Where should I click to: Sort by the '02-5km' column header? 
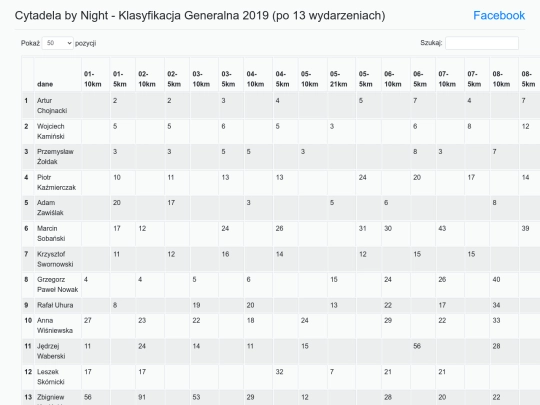click(177, 74)
